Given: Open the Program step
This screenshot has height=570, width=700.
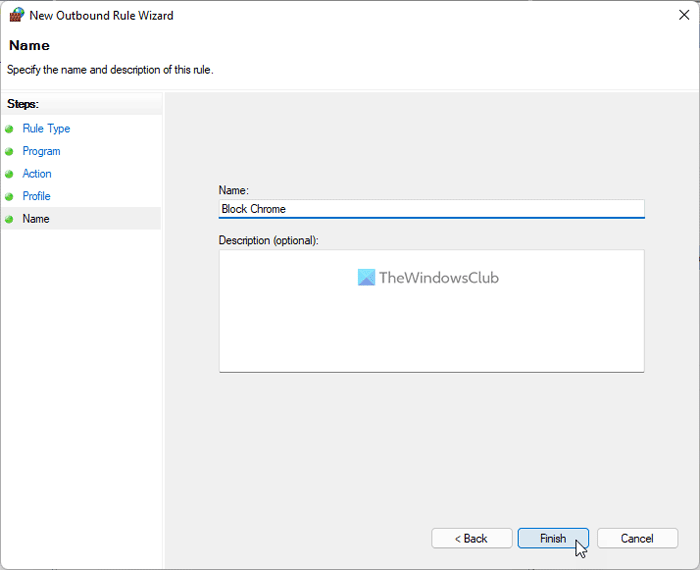Looking at the screenshot, I should (41, 152).
